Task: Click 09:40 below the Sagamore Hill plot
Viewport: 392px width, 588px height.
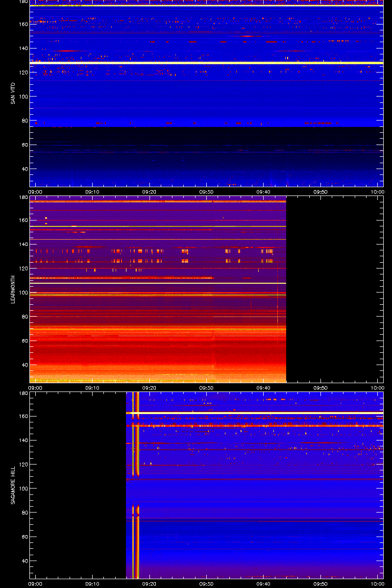Action: point(264,584)
